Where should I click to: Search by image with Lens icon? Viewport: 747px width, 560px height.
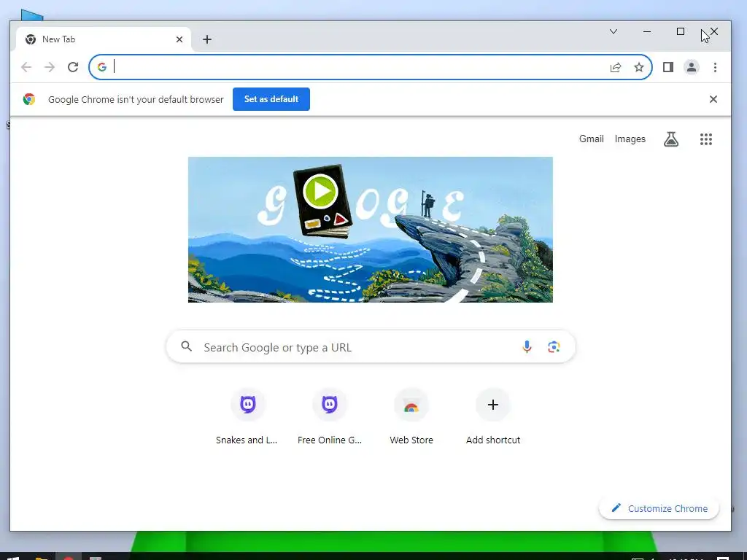click(x=554, y=346)
